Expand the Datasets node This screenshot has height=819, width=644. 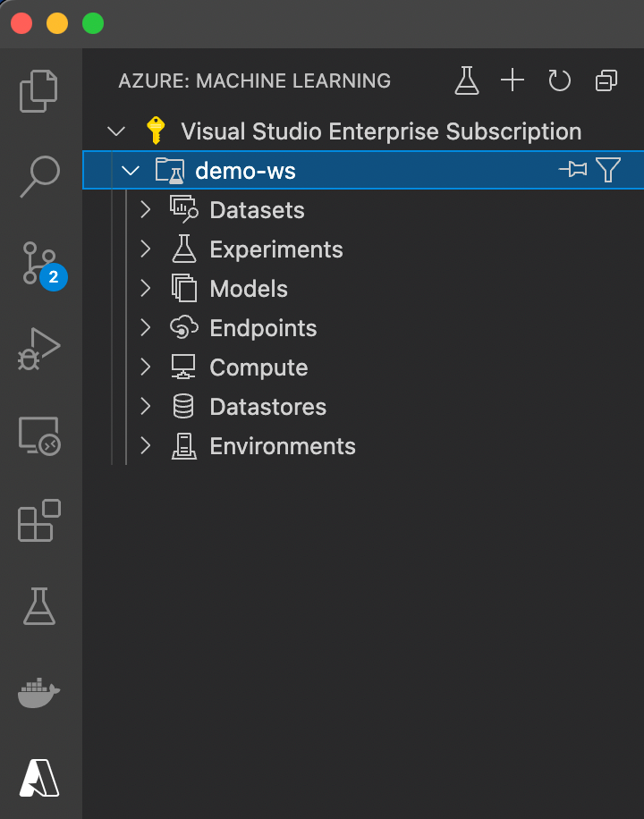[146, 210]
